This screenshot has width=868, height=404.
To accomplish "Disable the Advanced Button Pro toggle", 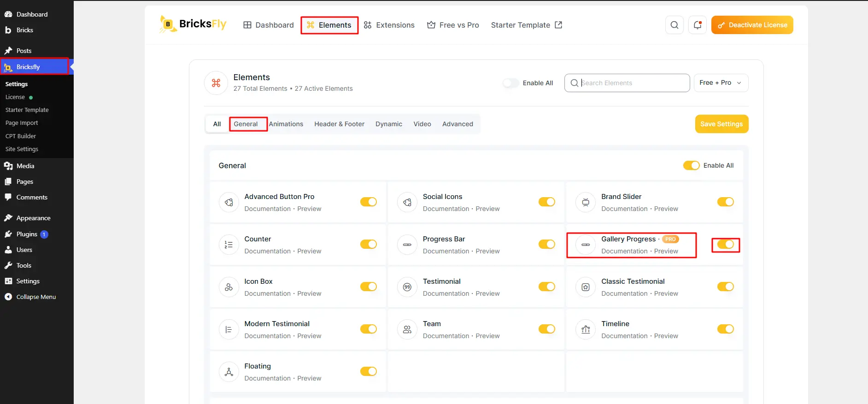I will 369,202.
